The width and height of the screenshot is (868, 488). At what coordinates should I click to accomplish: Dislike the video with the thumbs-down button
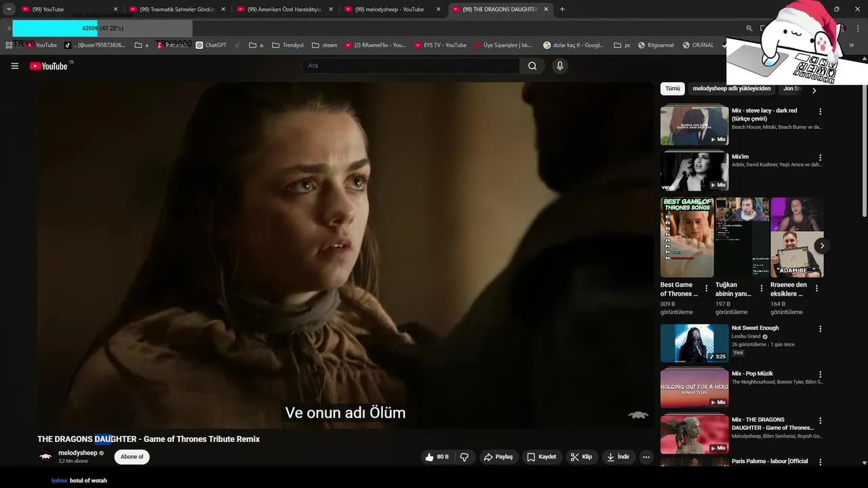coord(465,457)
